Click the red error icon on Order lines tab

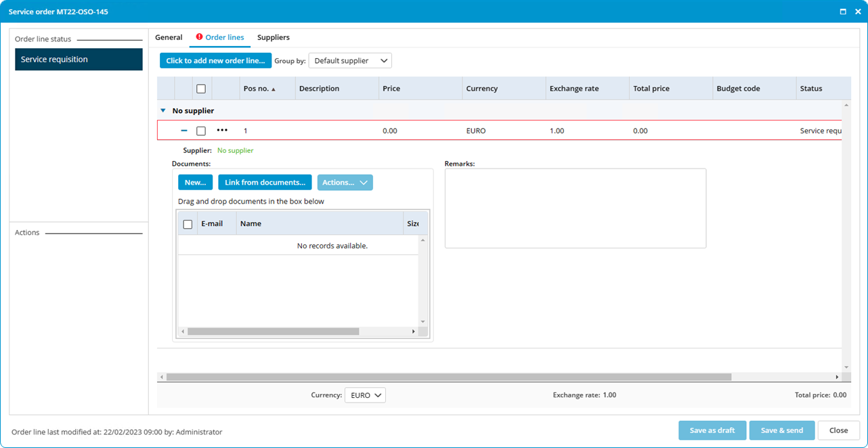pyautogui.click(x=199, y=37)
